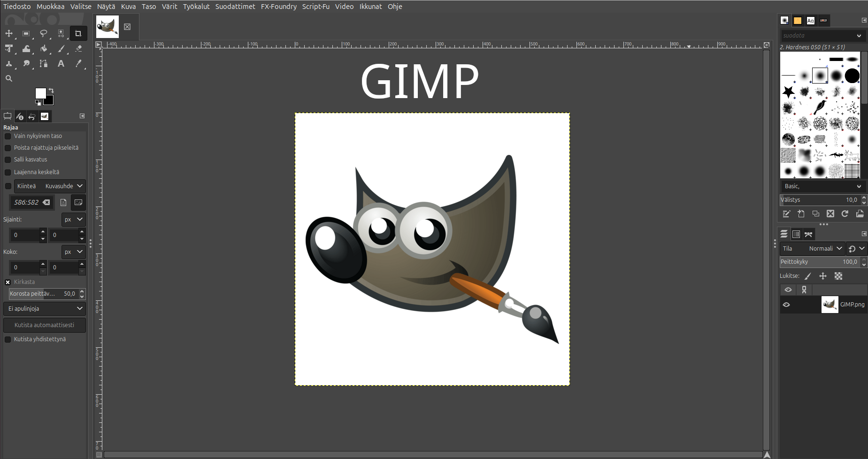The image size is (868, 459).
Task: Select the Color Picker tool
Action: coord(78,63)
